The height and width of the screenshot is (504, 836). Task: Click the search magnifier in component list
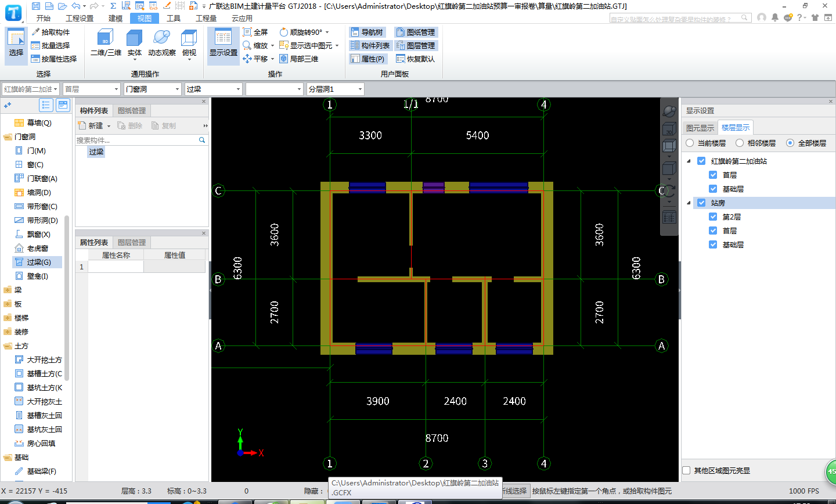(x=202, y=140)
